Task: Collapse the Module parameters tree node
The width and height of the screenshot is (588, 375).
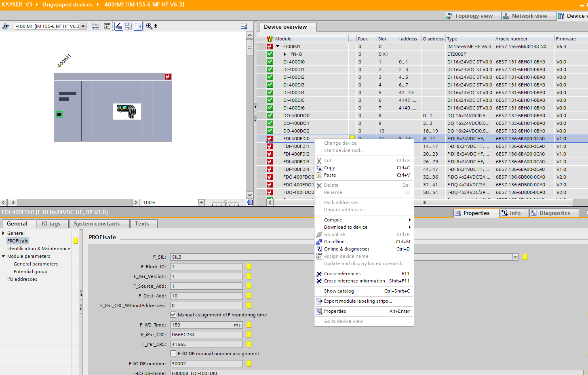Action: 4,256
